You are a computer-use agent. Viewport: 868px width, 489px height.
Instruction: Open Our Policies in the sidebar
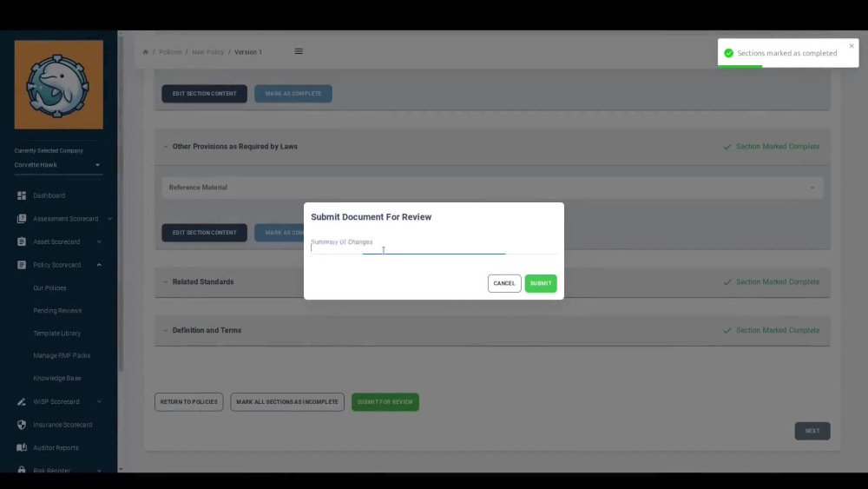[49, 288]
